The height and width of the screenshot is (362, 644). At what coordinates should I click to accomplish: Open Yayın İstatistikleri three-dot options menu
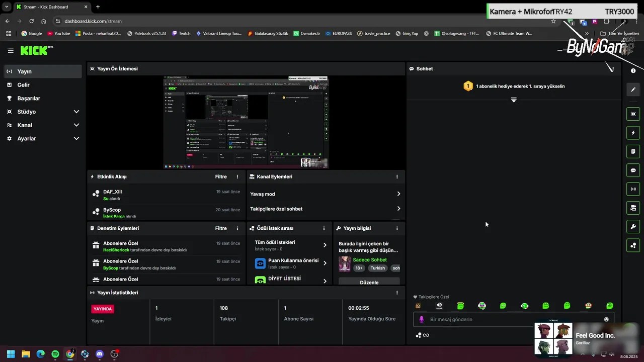coord(397,293)
